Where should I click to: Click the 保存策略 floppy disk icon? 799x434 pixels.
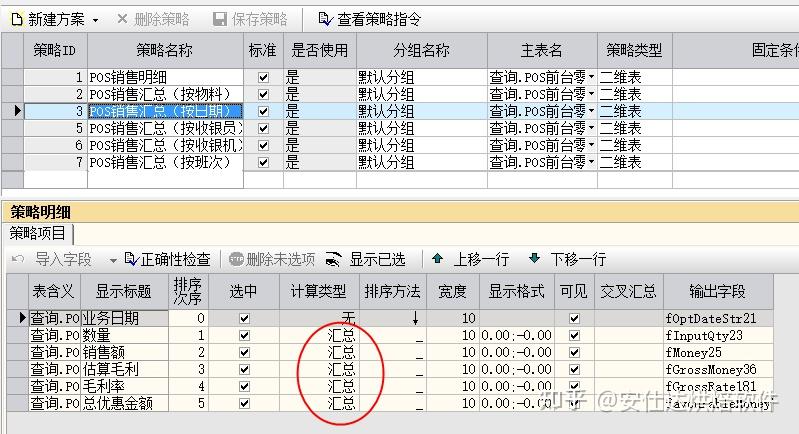(x=220, y=19)
